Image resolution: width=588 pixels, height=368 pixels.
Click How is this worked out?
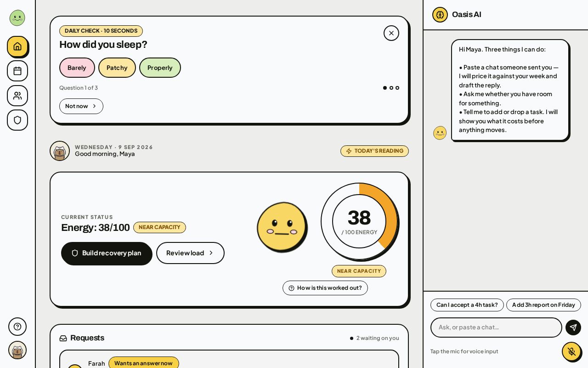coord(325,288)
